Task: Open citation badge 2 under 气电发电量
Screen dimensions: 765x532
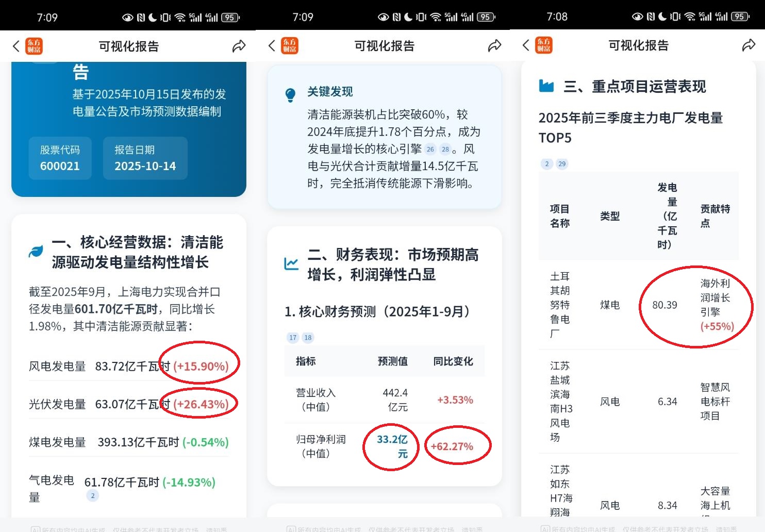Action: [93, 496]
